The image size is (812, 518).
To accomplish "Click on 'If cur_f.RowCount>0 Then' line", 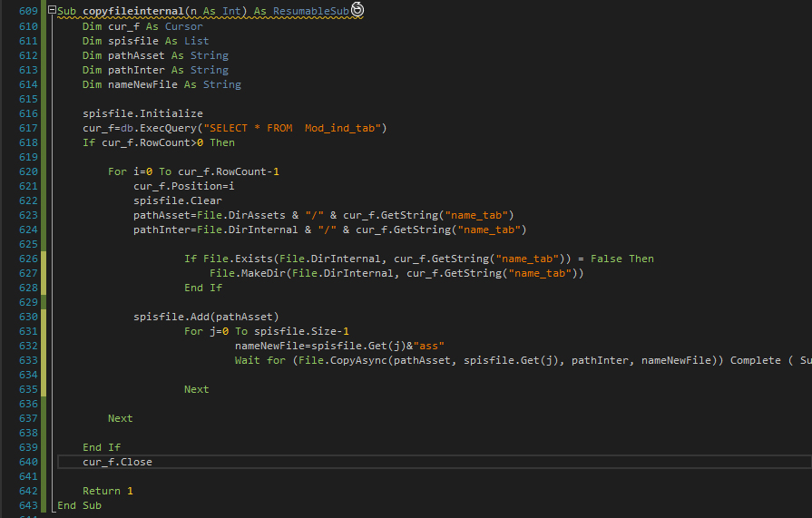I will [159, 142].
